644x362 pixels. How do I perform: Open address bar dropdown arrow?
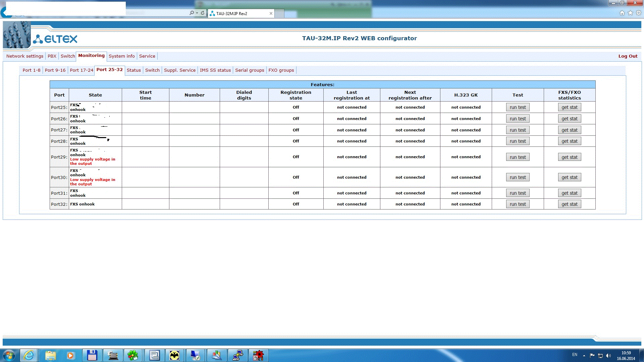197,13
